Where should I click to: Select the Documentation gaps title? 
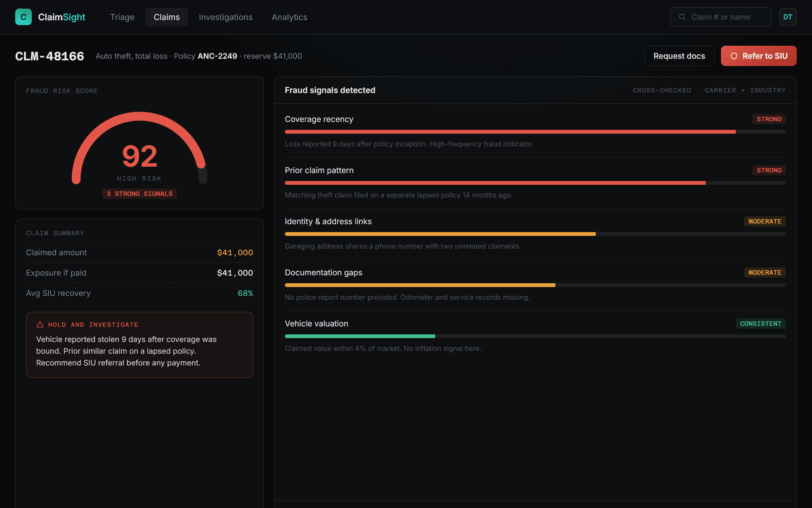[323, 273]
